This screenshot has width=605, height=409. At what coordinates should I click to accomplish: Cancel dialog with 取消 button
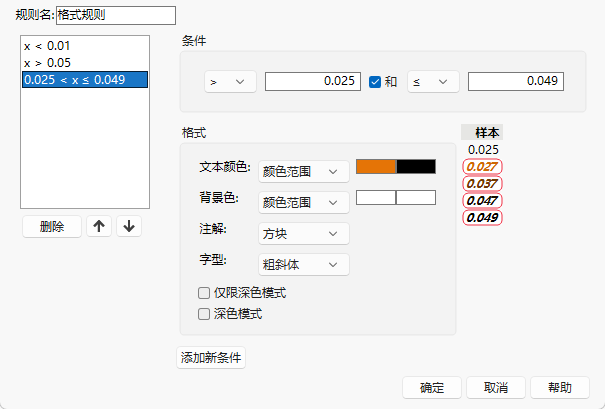(x=496, y=387)
